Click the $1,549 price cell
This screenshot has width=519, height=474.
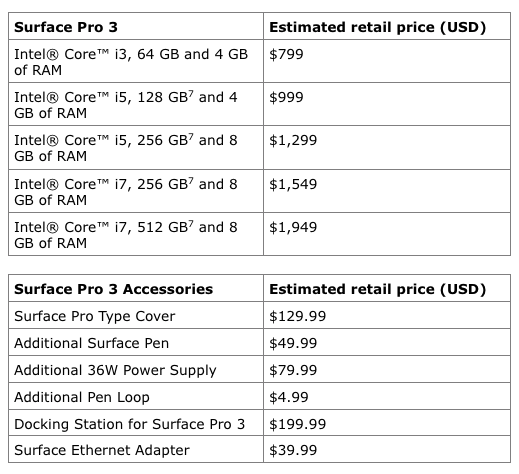tap(387, 191)
